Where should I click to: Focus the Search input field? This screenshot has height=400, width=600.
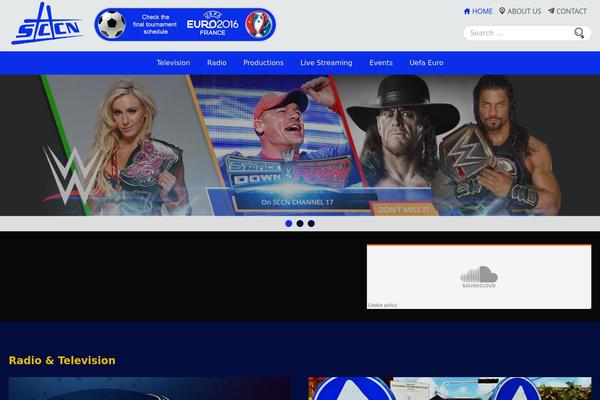pos(518,33)
